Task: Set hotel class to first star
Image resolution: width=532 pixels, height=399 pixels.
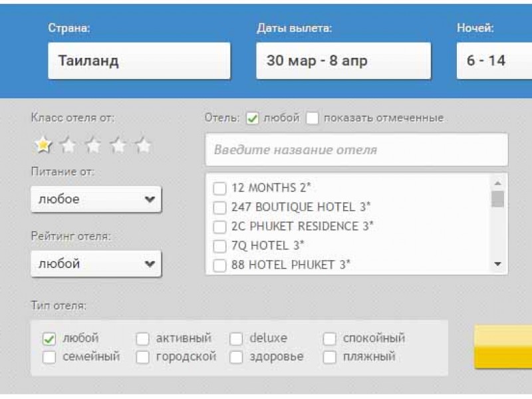Action: pyautogui.click(x=43, y=145)
